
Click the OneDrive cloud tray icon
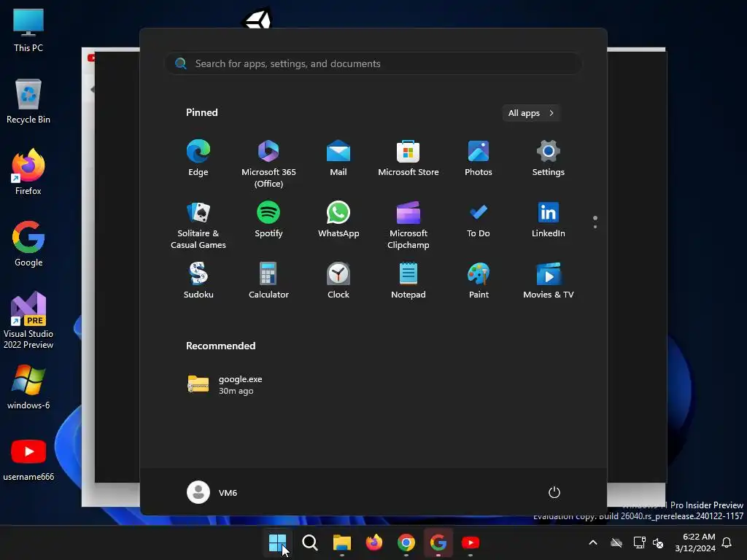[616, 542]
